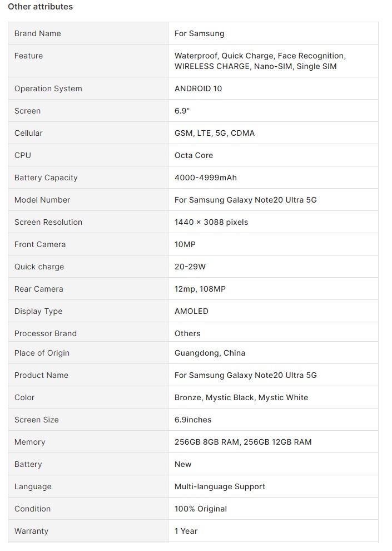Viewport: 392px width, 551px height.
Task: Click the Model Number row's Note20 Ultra value
Action: [x=245, y=200]
